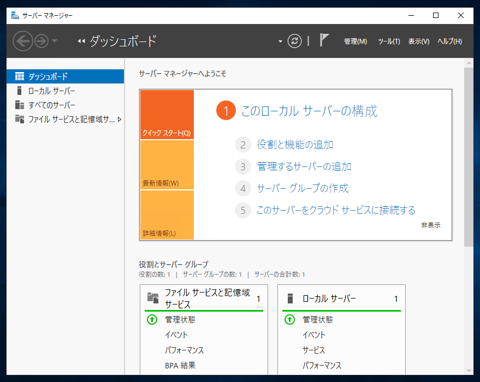The width and height of the screenshot is (480, 382).
Task: Open the ツール(T) menu
Action: (389, 41)
